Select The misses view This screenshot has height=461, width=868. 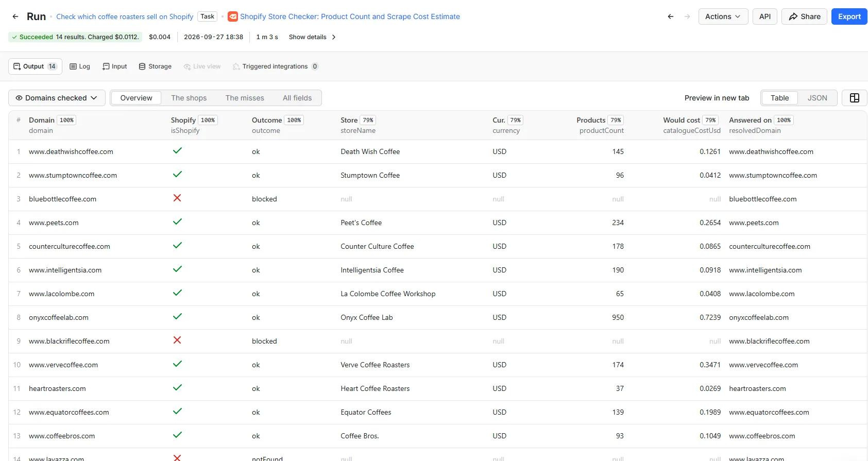(245, 98)
